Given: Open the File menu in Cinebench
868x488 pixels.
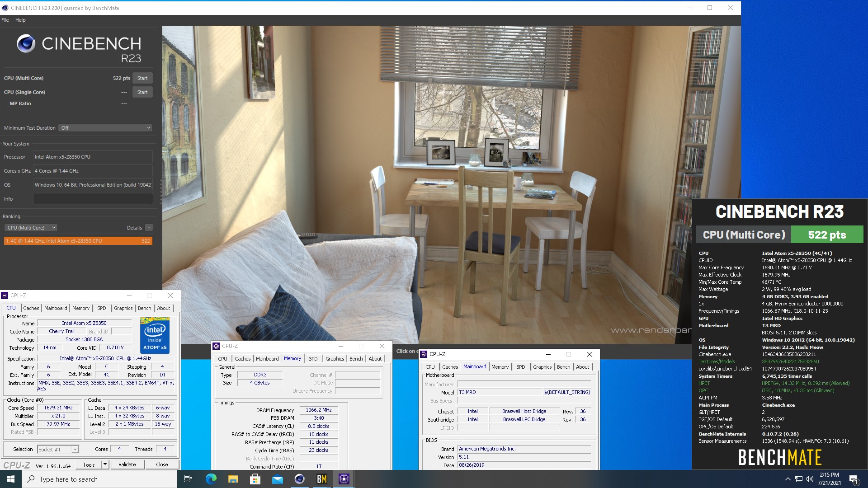Looking at the screenshot, I should point(5,20).
